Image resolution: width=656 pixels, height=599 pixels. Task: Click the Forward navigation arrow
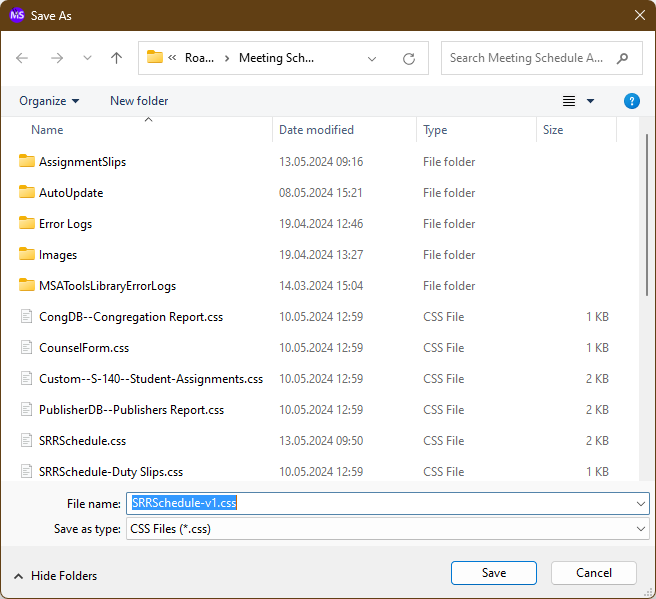(56, 58)
